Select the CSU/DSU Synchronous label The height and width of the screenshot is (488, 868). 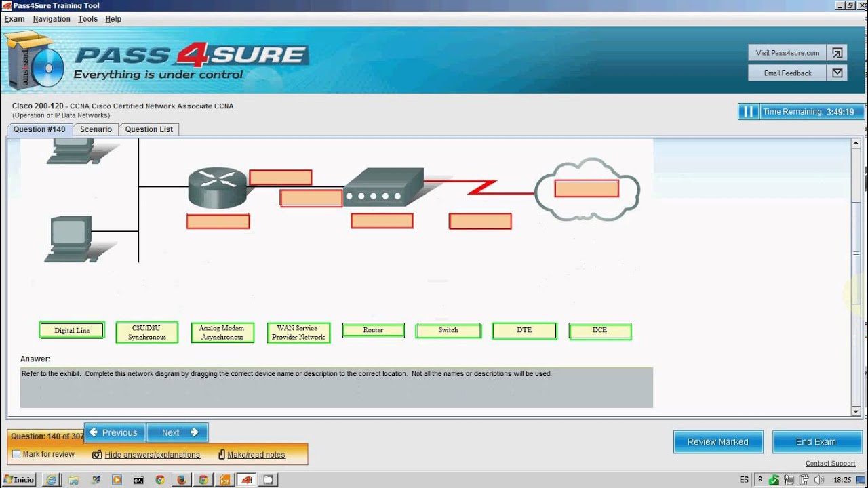147,332
